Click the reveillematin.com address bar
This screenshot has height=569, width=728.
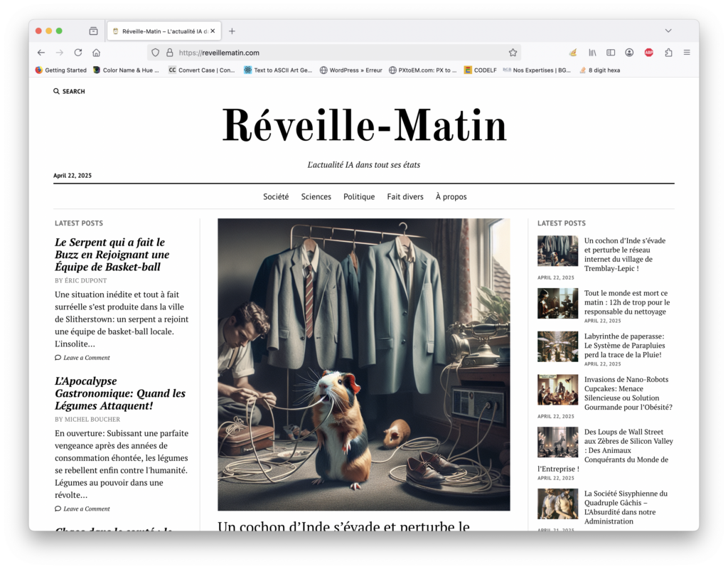(x=333, y=53)
